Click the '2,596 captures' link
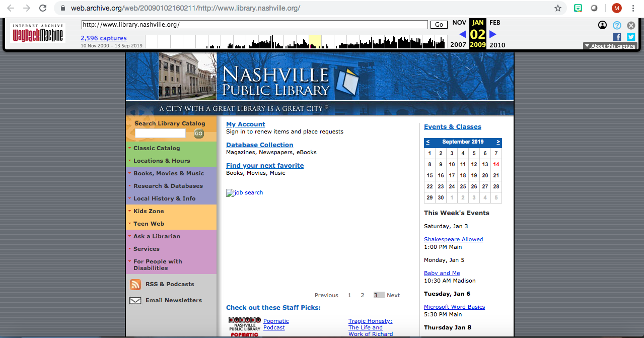 point(104,38)
